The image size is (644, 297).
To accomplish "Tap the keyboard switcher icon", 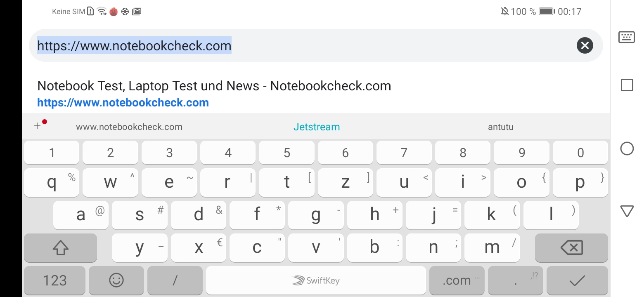I will [626, 37].
